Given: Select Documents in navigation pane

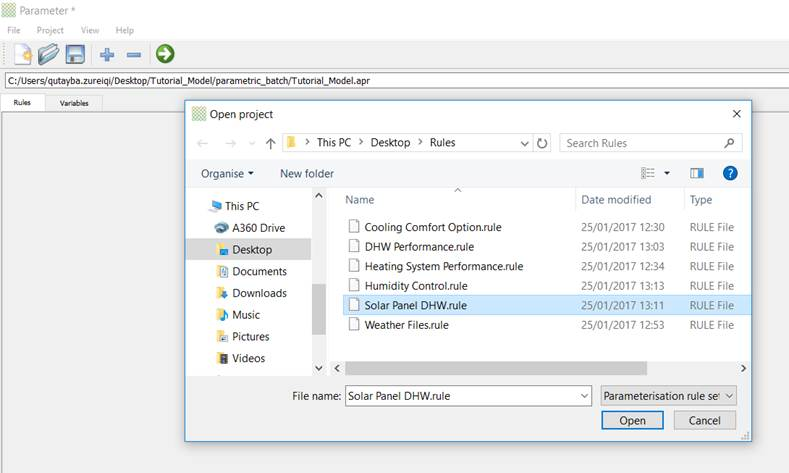Looking at the screenshot, I should 251,271.
